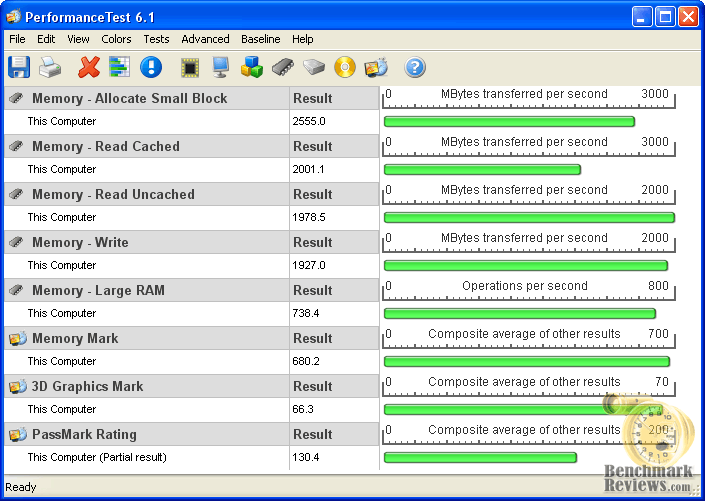Run the CPU test chip icon
The image size is (705, 501).
190,67
